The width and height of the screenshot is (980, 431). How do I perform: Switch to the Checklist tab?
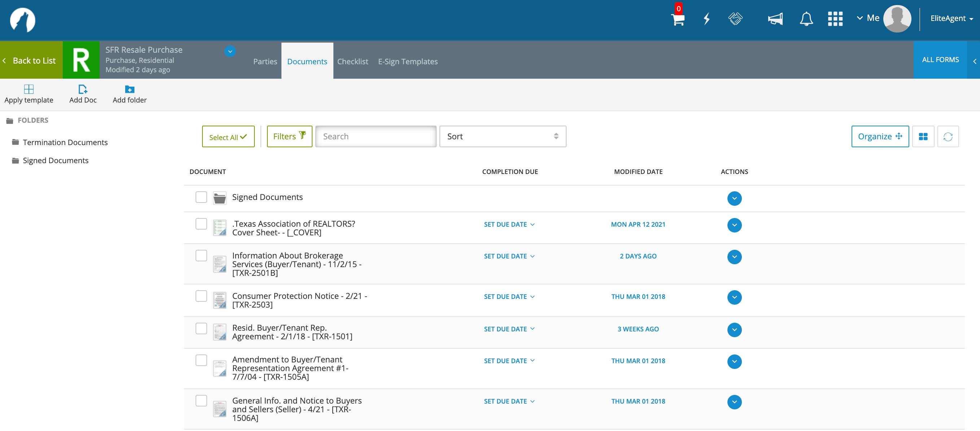[352, 62]
